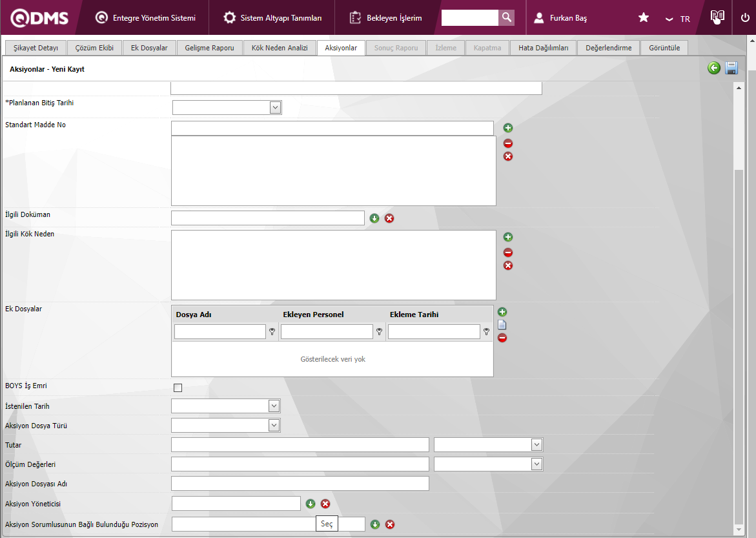756x538 pixels.
Task: Switch to Kök Neden Analizi tab
Action: [x=280, y=48]
